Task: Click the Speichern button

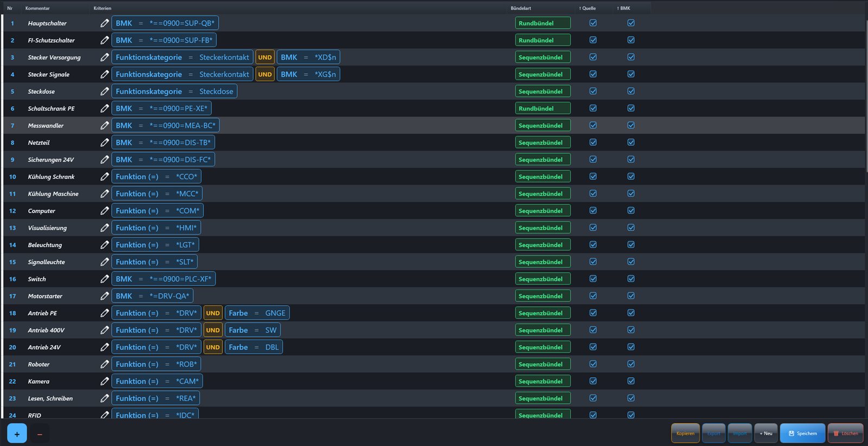Action: (802, 434)
